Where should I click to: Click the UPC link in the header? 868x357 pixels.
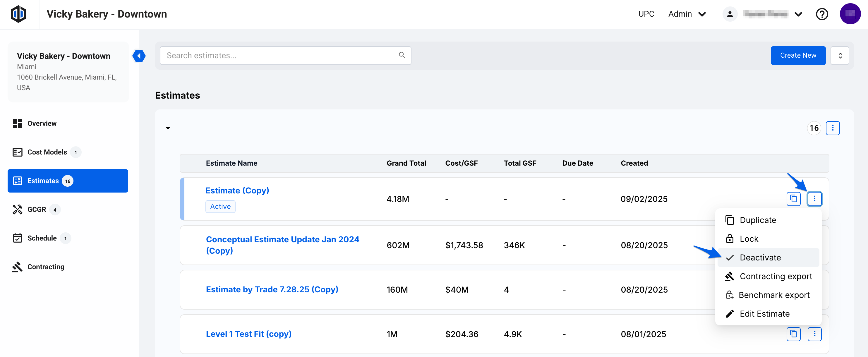pos(646,14)
